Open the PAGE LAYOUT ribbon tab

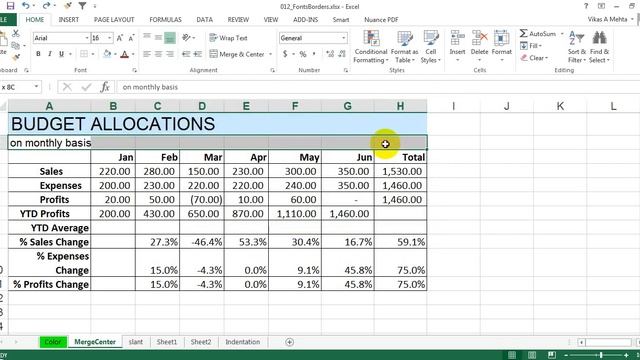(114, 20)
